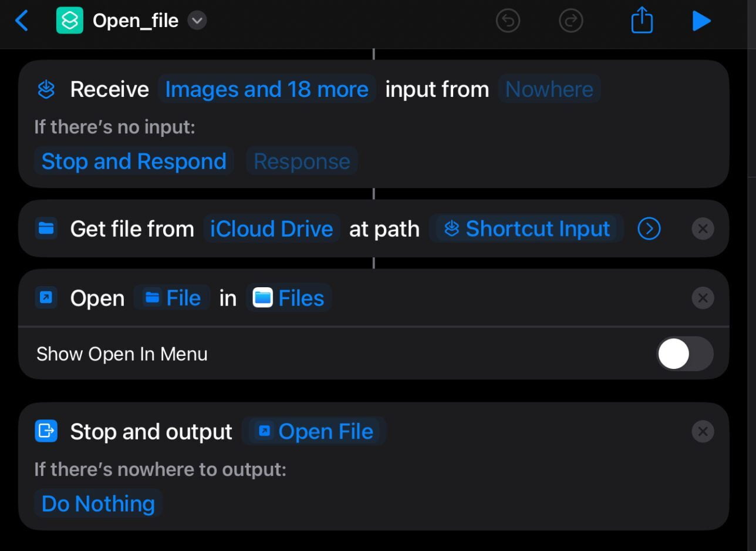Tap the Shortcut Input variable token
This screenshot has width=756, height=551.
click(526, 229)
